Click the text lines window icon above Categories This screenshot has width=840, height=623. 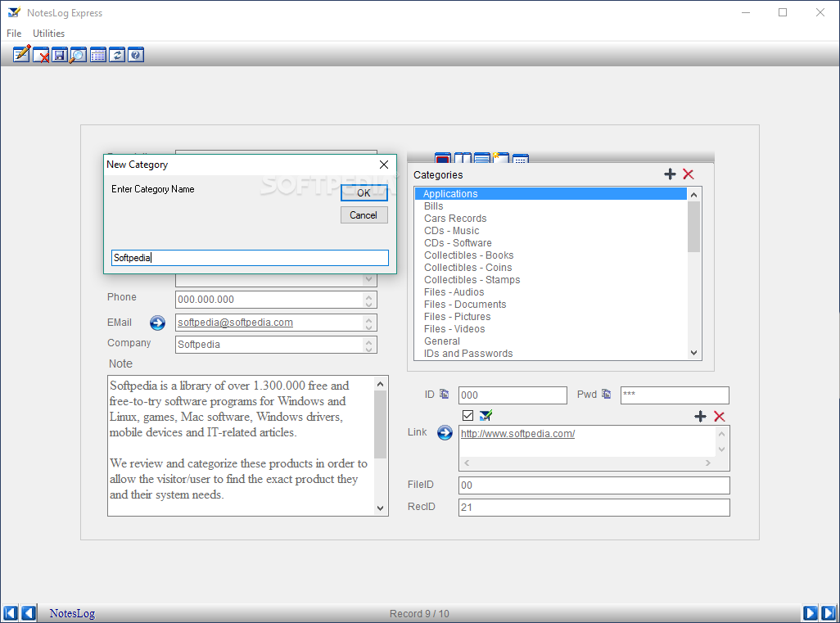(482, 158)
